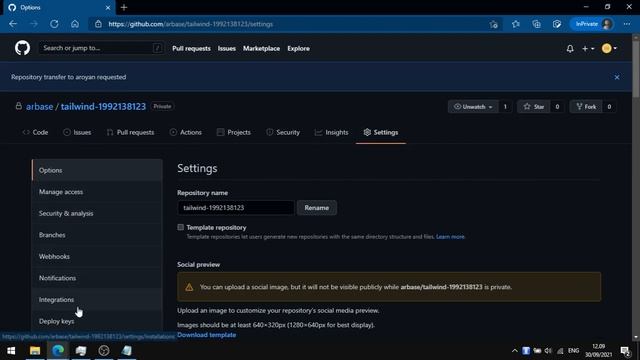Open the Windows notification center

625,351
